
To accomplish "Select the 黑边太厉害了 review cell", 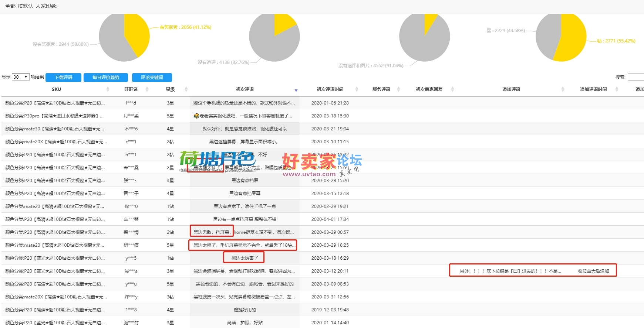I will (x=245, y=258).
